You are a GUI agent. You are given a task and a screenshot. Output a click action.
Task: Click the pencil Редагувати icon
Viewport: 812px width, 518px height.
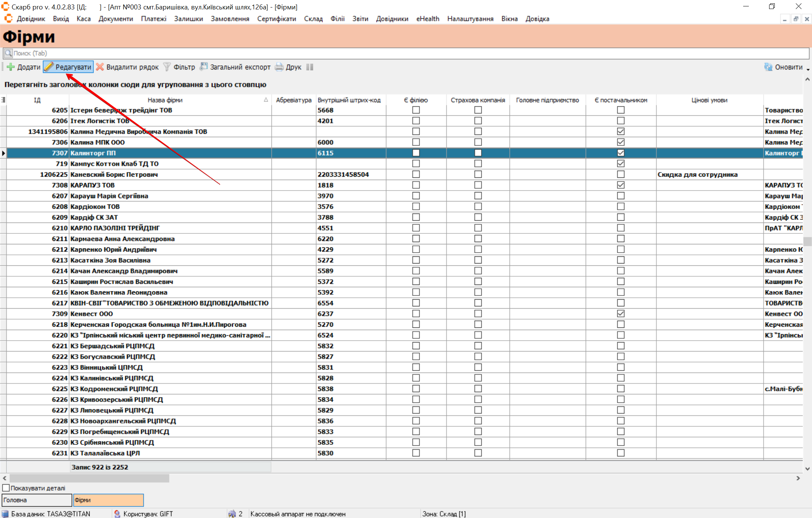pos(49,67)
